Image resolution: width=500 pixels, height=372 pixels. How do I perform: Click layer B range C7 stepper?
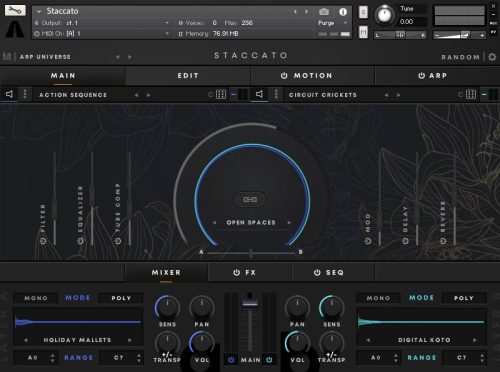pyautogui.click(x=482, y=358)
